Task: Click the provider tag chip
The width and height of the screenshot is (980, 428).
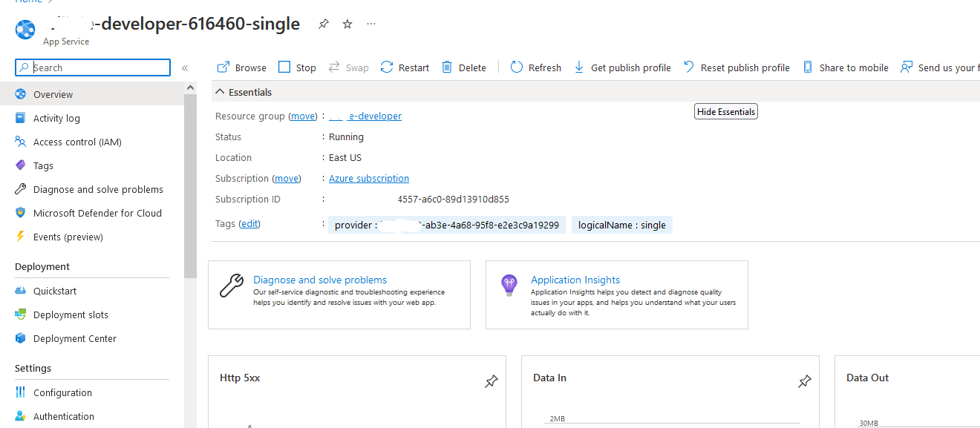Action: (x=447, y=225)
